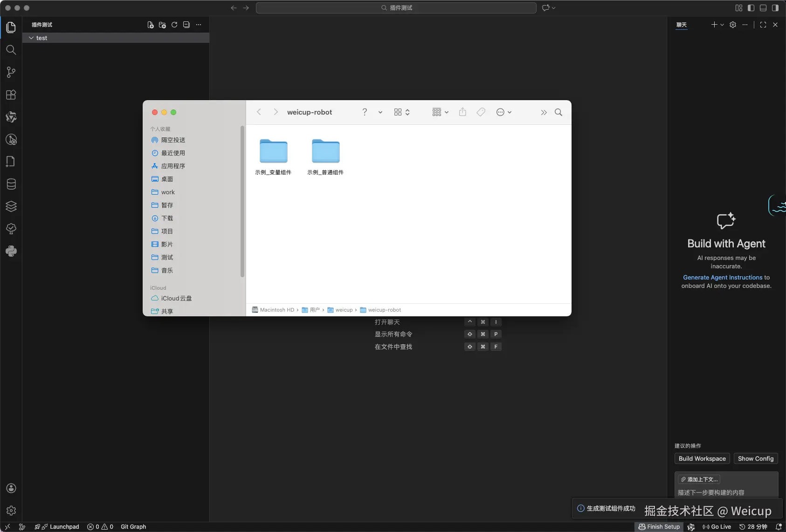Open the Extensions view in activity bar

point(11,95)
